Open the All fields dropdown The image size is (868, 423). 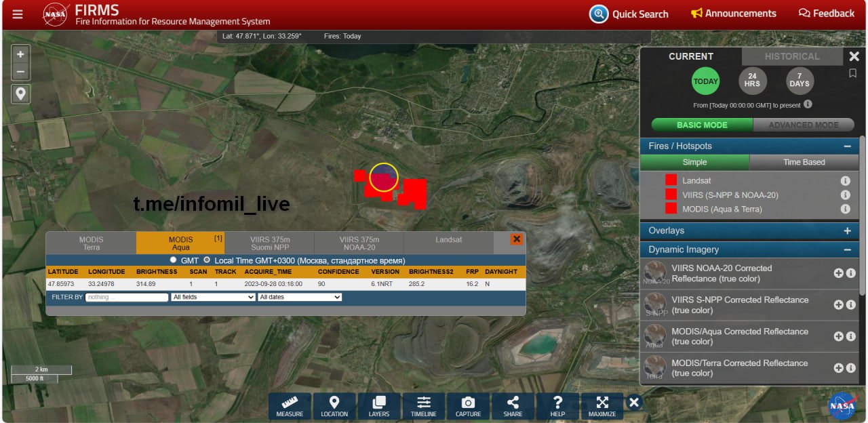213,297
